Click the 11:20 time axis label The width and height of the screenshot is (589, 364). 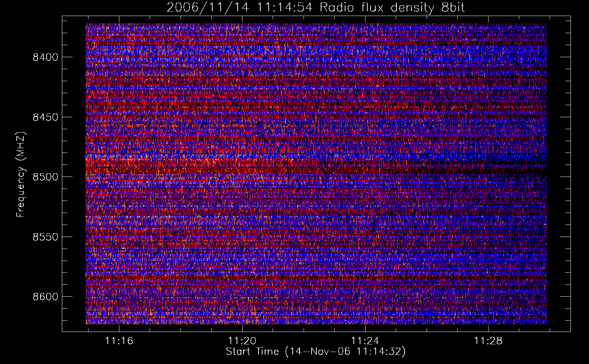pos(242,341)
